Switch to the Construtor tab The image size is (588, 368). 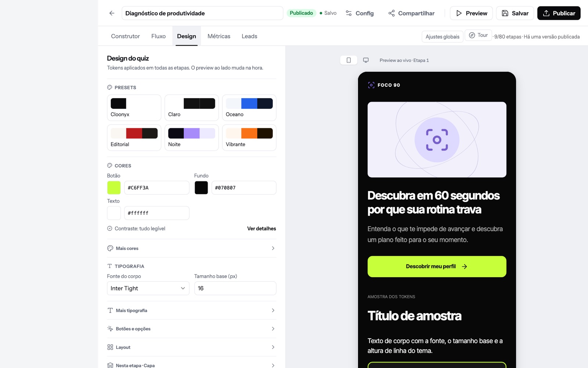tap(125, 36)
